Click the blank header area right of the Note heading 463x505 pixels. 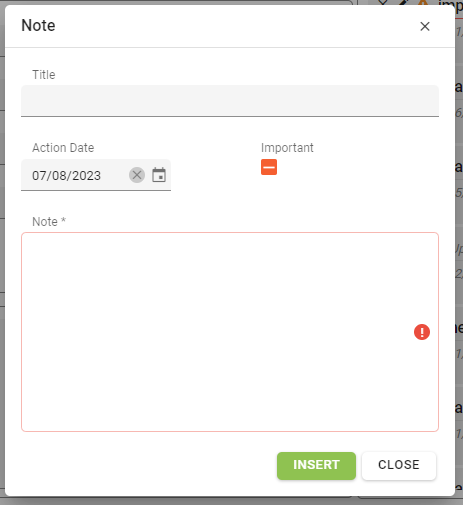tap(233, 26)
